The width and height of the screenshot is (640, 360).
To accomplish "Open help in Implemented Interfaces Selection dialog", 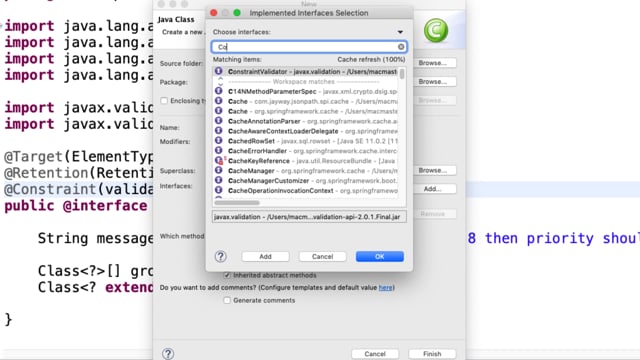I will (220, 256).
